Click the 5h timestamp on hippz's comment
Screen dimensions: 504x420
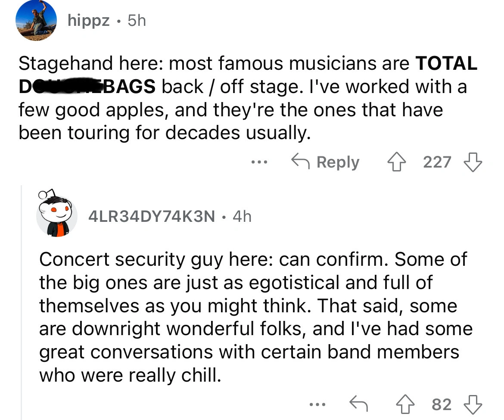pos(137,21)
